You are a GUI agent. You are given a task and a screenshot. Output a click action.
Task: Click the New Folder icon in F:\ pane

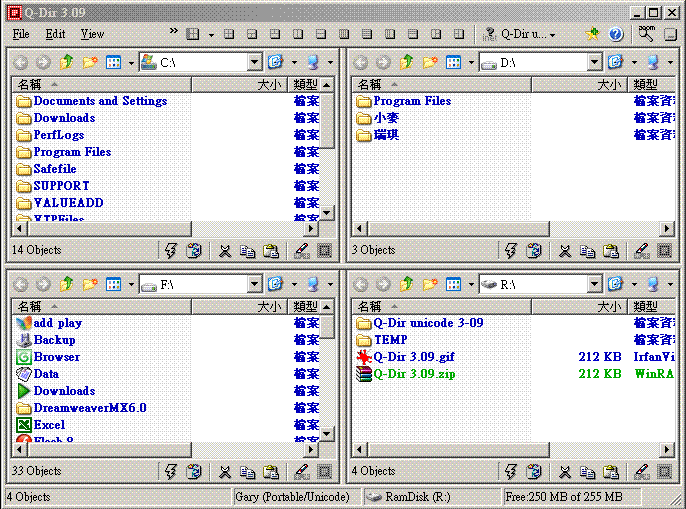pyautogui.click(x=90, y=284)
